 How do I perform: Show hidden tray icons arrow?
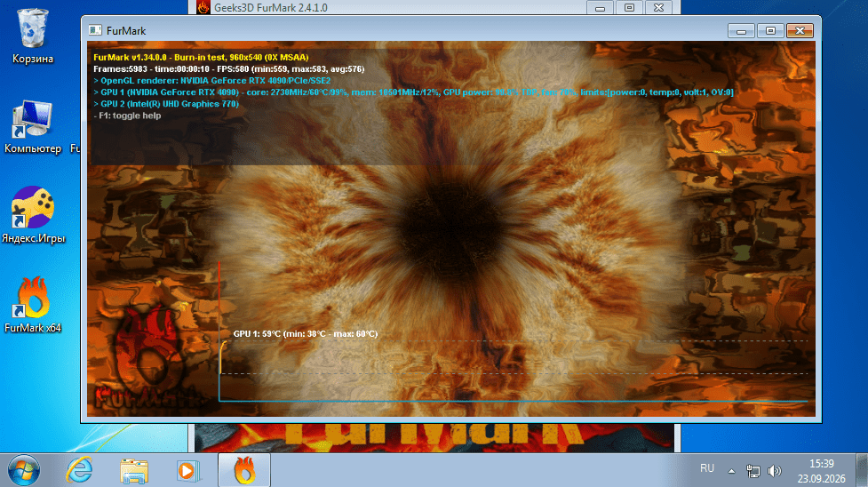point(731,471)
